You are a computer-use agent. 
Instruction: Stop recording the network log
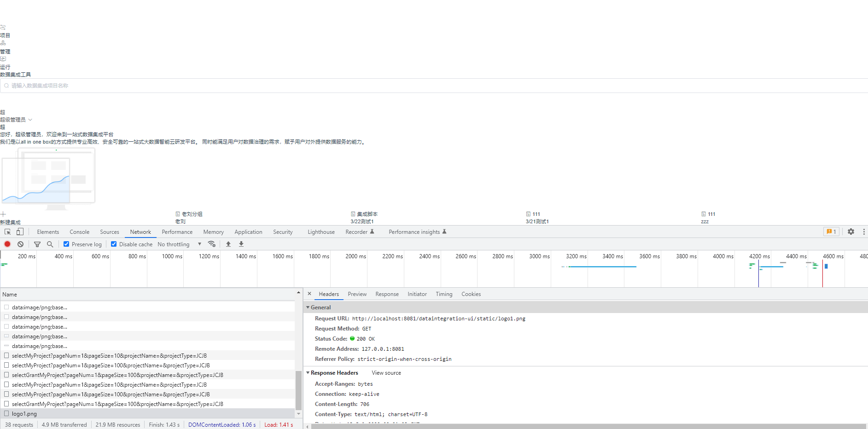click(x=7, y=244)
